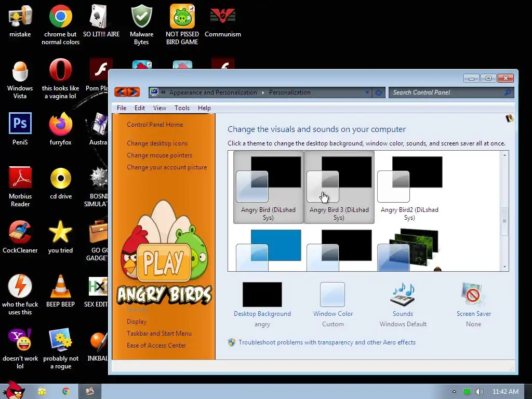
Task: Select the theme with green stacked wallpapers
Action: 409,250
